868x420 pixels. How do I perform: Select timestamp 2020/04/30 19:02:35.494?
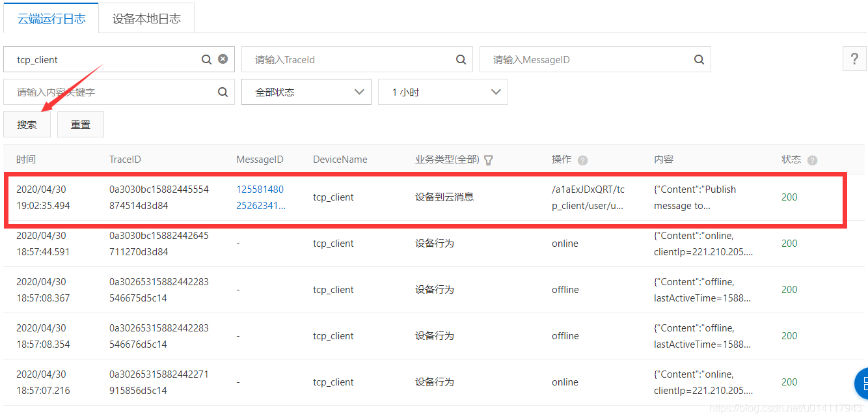pyautogui.click(x=43, y=197)
